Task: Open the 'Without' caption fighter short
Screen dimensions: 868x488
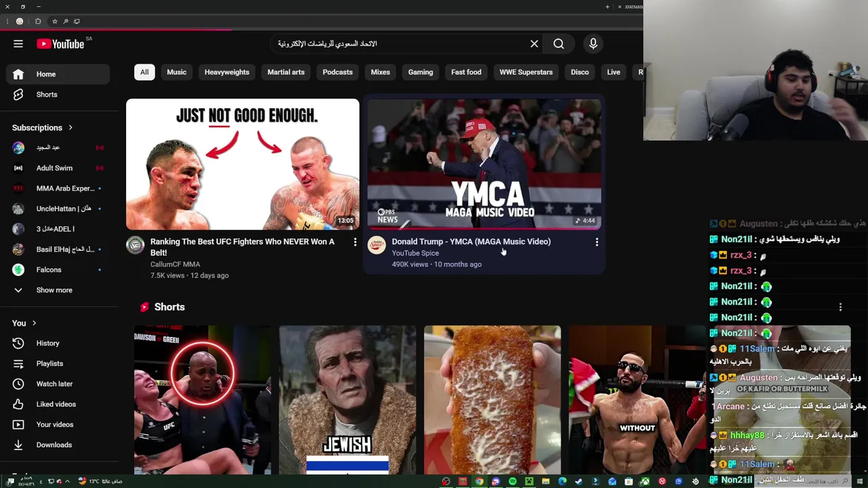Action: [637, 400]
